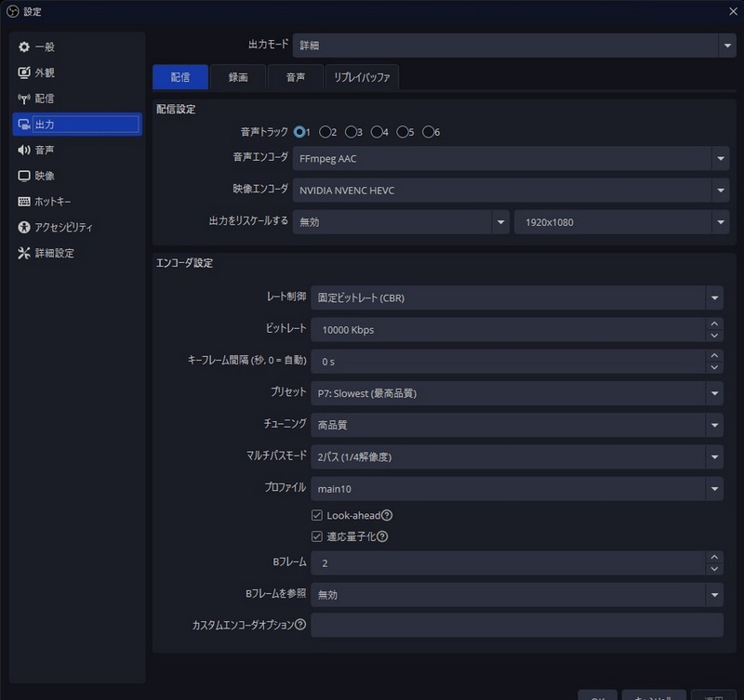The height and width of the screenshot is (700, 744).
Task: Open the チューニング 高品質 dropdown
Action: pos(517,425)
